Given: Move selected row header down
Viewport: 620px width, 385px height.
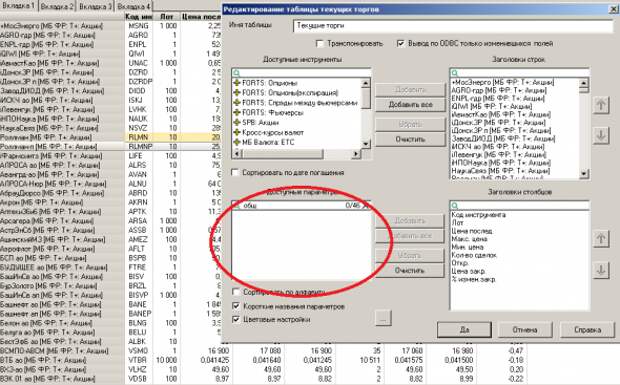Looking at the screenshot, I should [x=601, y=136].
